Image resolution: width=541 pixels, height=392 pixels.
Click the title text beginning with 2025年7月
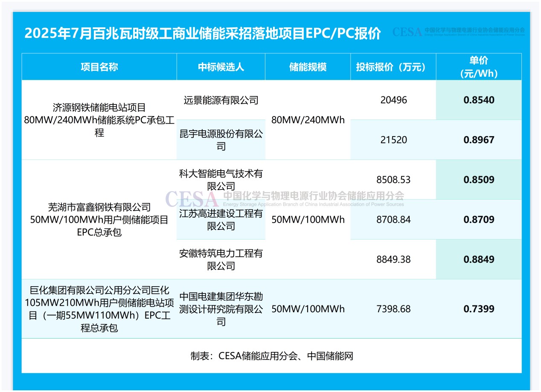(x=203, y=33)
